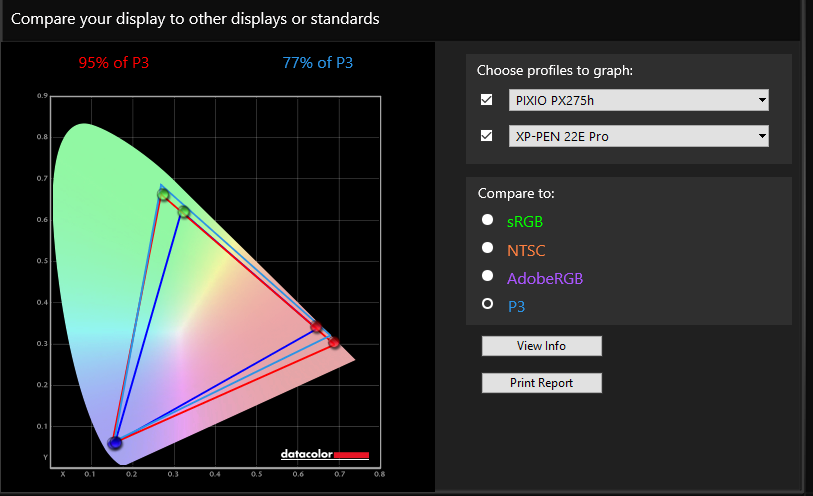Select the sRGB comparison radio button
Screen dimensions: 813x496
click(487, 220)
